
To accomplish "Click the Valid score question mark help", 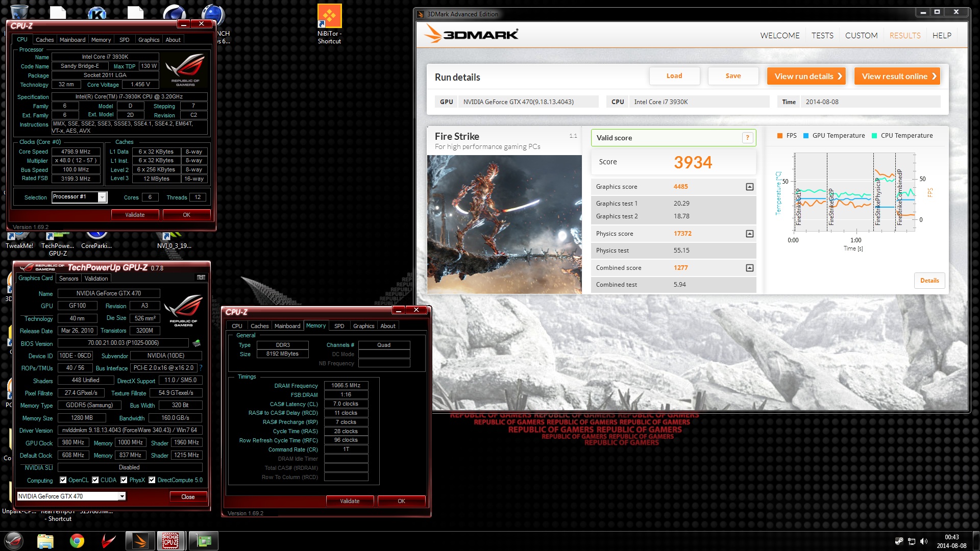I will (747, 138).
